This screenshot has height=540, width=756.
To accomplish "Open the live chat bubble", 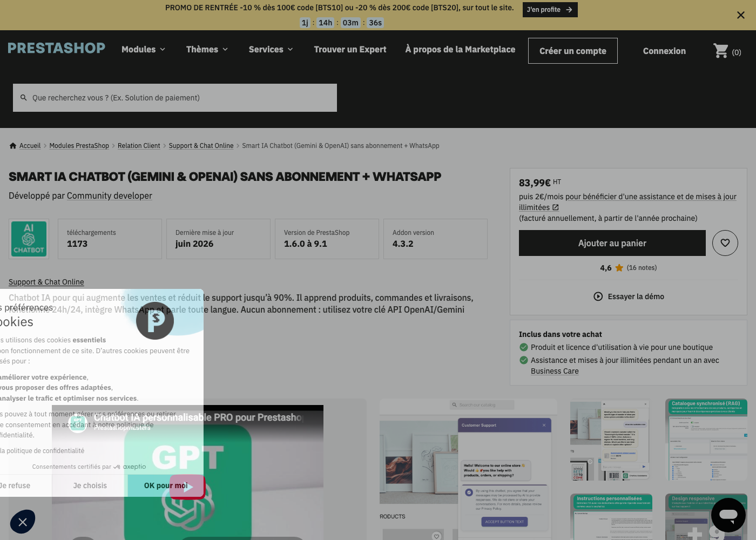I will tap(728, 515).
